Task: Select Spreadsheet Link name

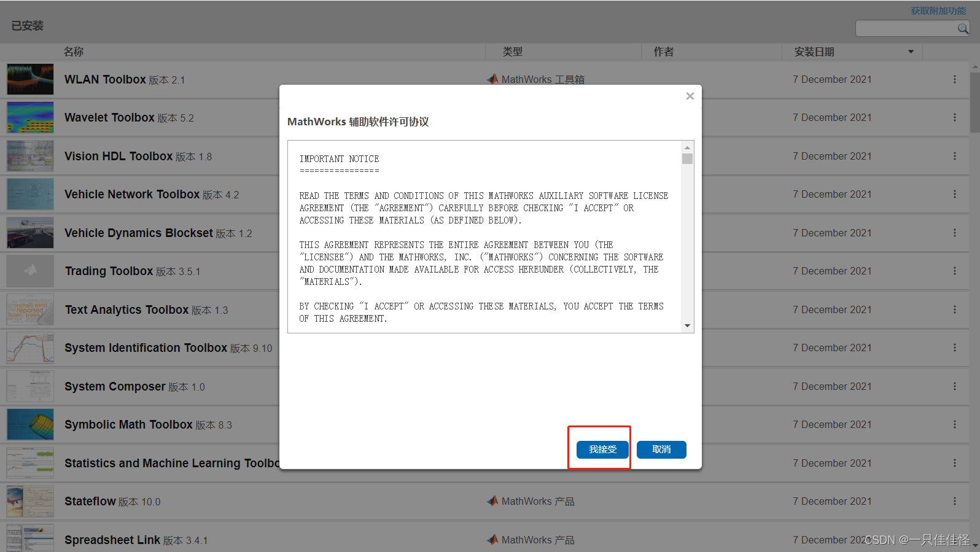Action: 112,540
